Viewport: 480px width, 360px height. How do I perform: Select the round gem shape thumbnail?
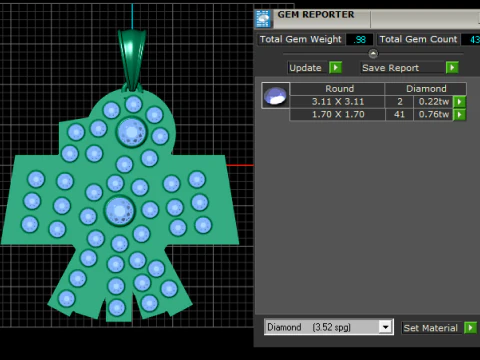coord(275,96)
